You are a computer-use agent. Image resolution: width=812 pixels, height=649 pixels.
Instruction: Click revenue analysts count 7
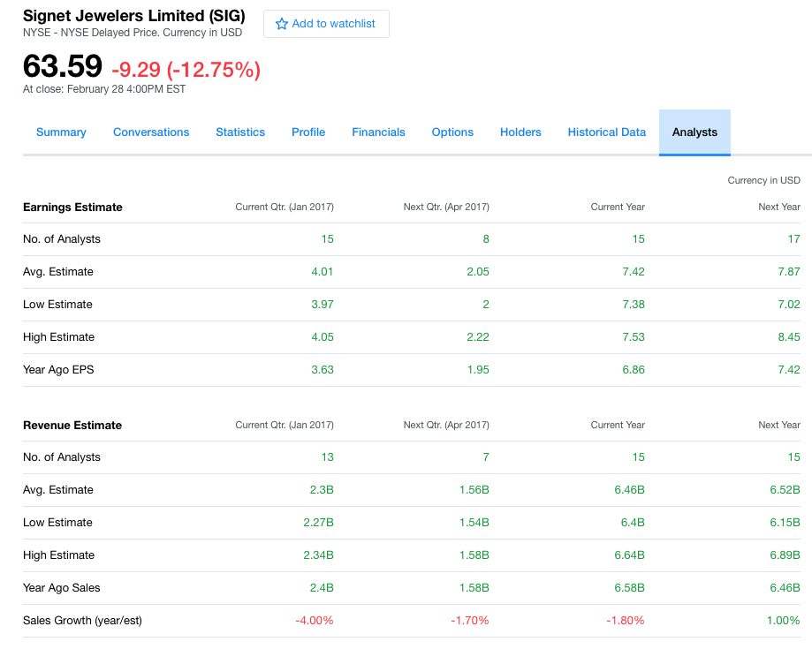[x=486, y=457]
